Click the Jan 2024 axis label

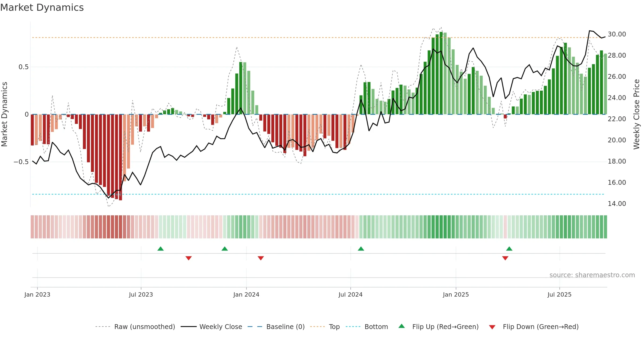click(x=246, y=294)
